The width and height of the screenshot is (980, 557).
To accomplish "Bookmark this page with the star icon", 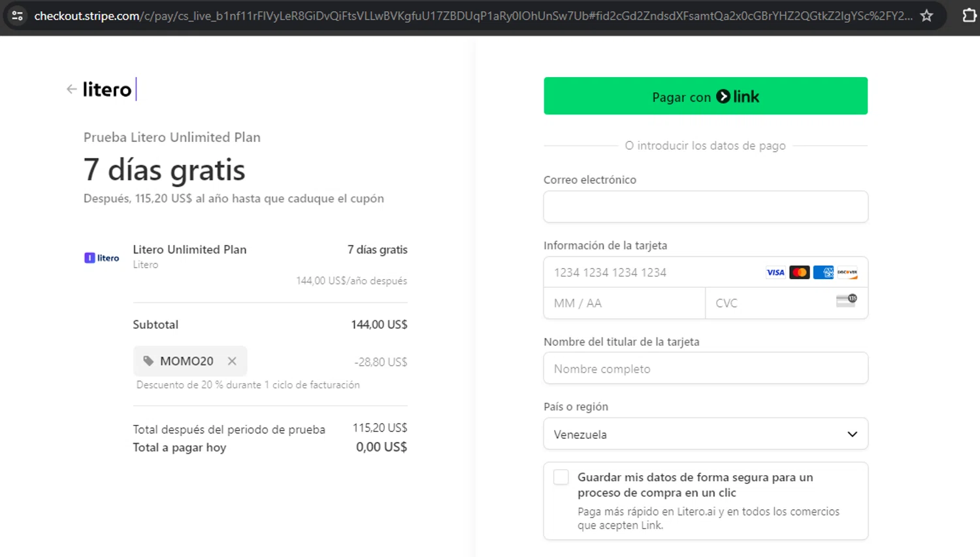I will (x=926, y=16).
